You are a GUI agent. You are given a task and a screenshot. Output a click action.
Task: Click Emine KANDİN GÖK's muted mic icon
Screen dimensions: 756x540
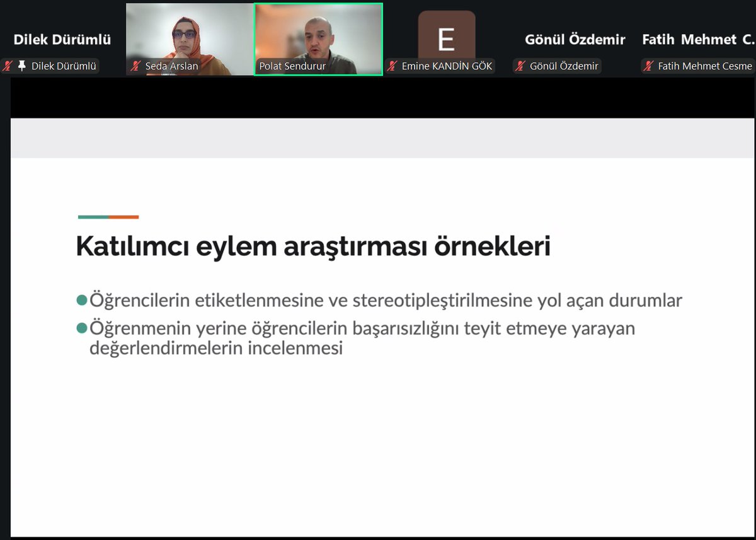tap(391, 66)
